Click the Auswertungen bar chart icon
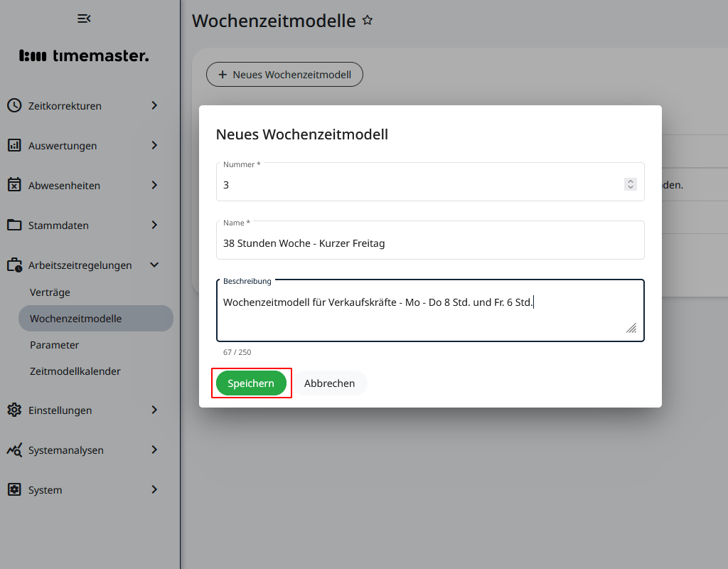Screen dimensions: 728x569 [x=14, y=145]
